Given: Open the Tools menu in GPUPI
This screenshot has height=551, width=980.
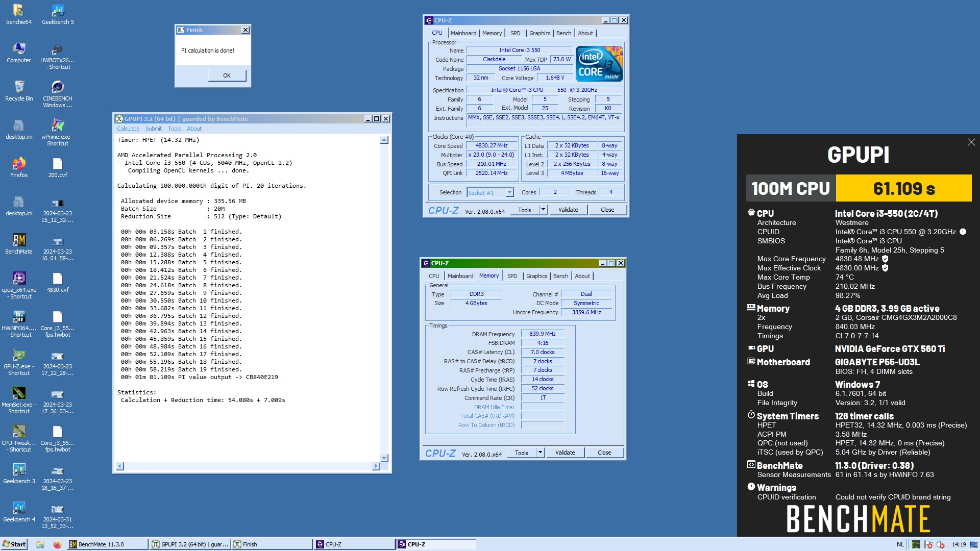Looking at the screenshot, I should click(175, 129).
